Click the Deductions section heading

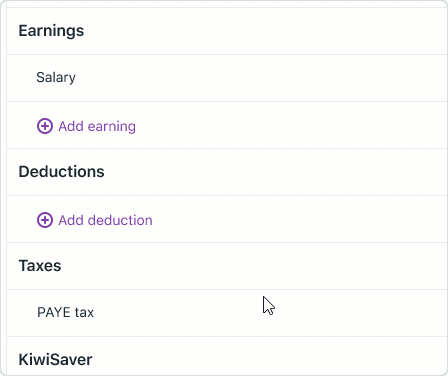click(61, 172)
